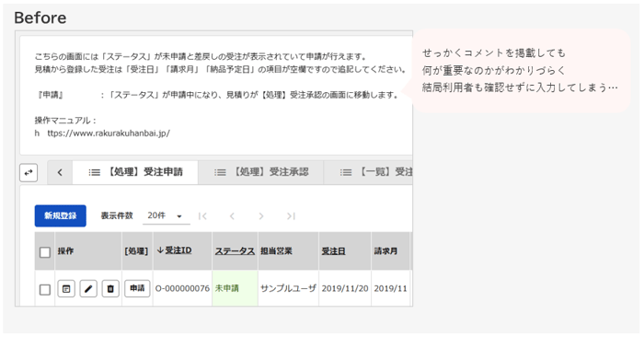The image size is (644, 337).
Task: Sort by 受注日 column header
Action: [x=333, y=250]
